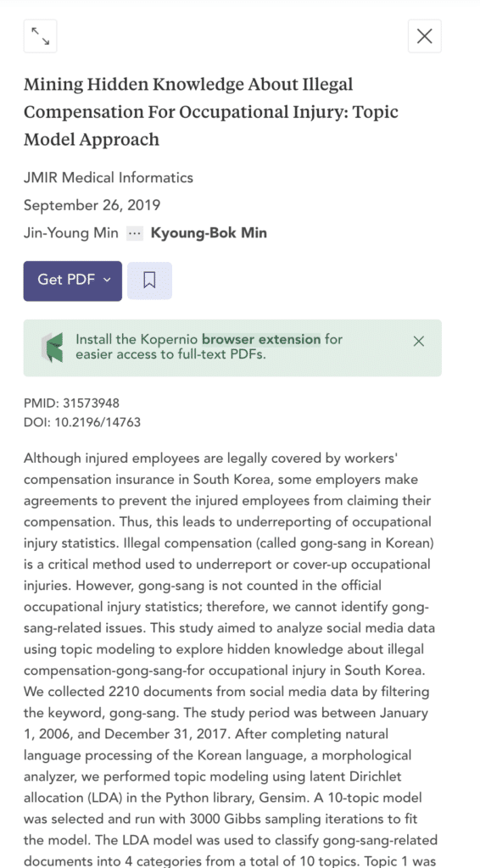Dismiss the Kopernio extension banner

point(419,341)
